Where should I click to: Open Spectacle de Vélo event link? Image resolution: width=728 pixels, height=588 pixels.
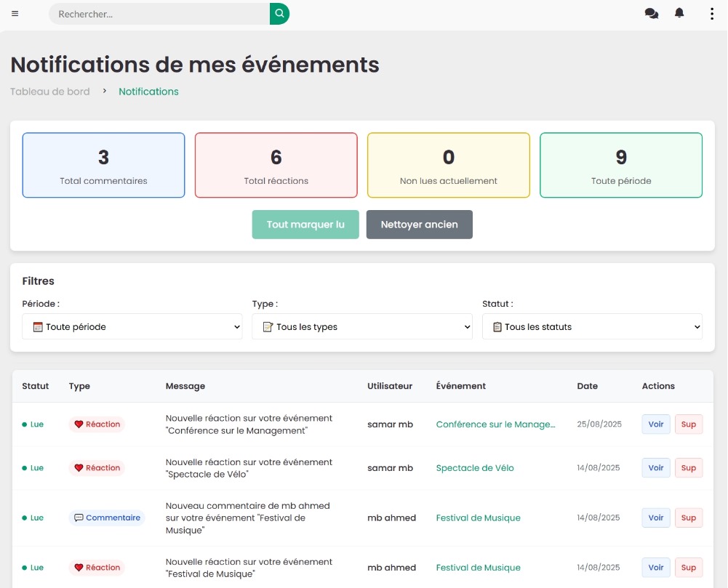point(475,468)
